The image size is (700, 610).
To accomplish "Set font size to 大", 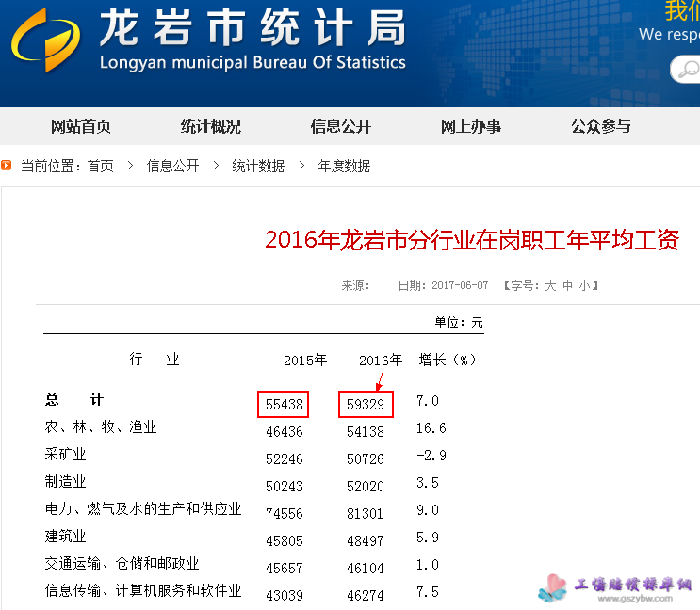I will [x=550, y=285].
